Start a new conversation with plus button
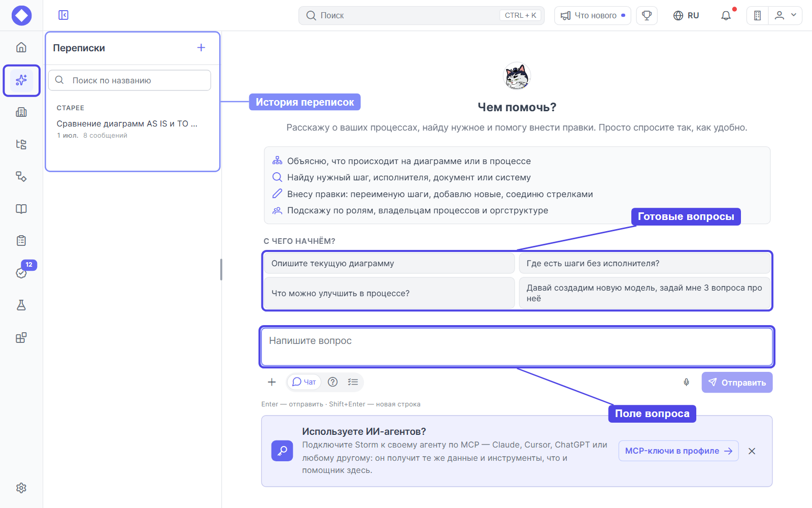 (x=201, y=48)
